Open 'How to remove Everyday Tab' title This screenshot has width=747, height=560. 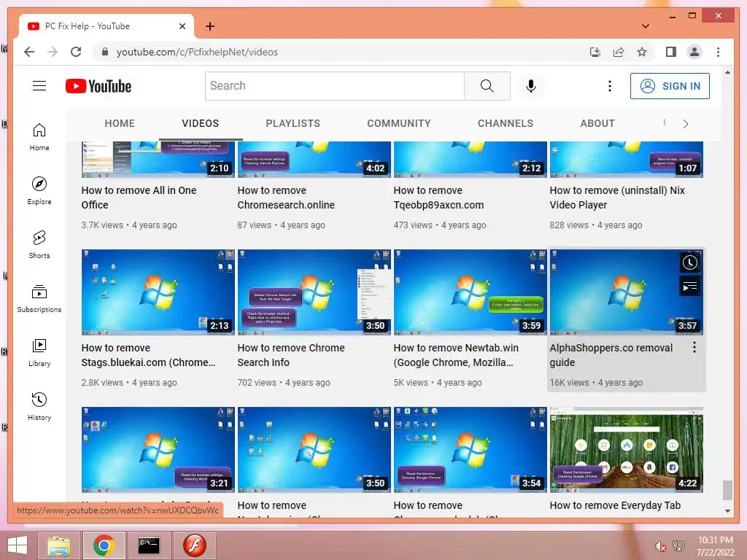(x=615, y=505)
